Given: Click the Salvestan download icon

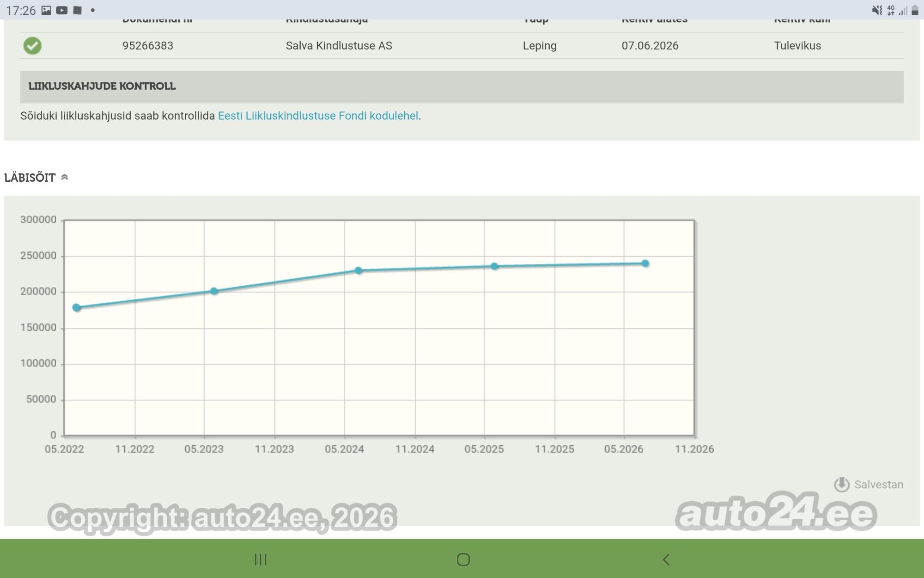Looking at the screenshot, I should coord(841,485).
